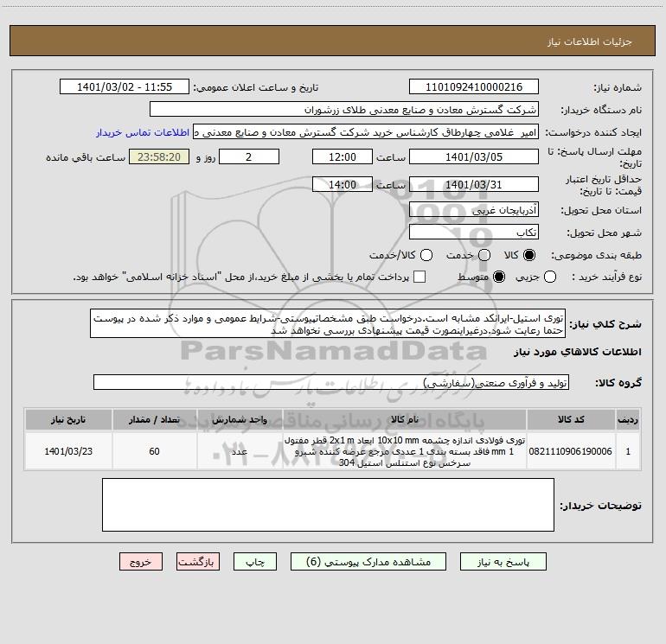Choose جزیی purchase process type
The height and width of the screenshot is (644, 666).
tap(550, 277)
